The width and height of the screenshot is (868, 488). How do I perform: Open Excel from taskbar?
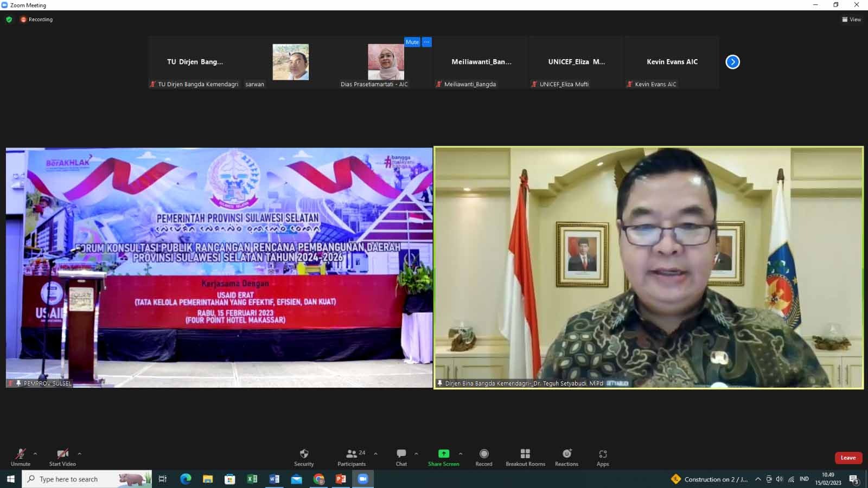click(x=252, y=479)
